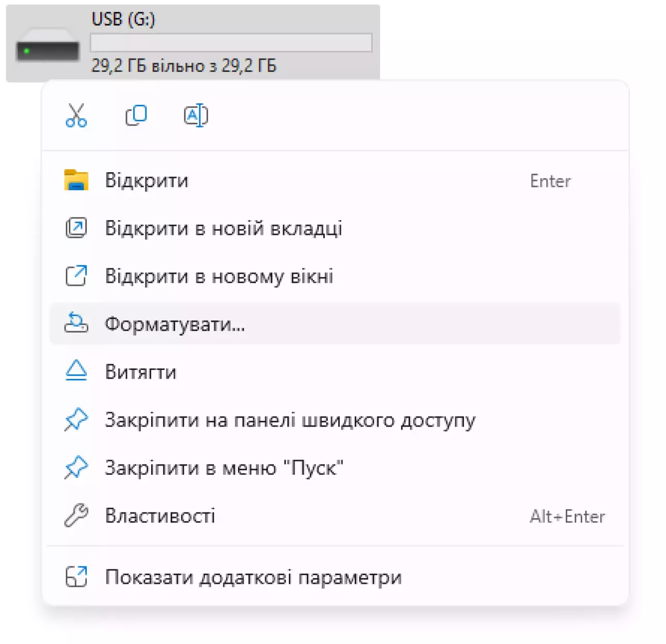
Task: Click the pin icon for quick access
Action: (76, 420)
